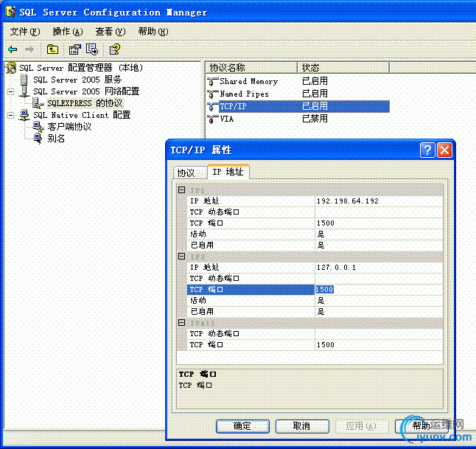Screen dimensions: 476x449
Task: Collapse the SQL Native Client 配置 node
Action: [x=10, y=115]
